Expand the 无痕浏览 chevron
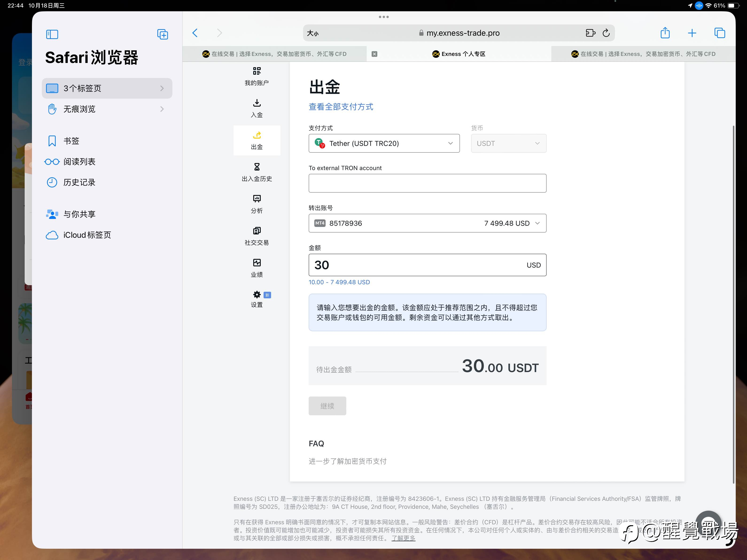 click(162, 109)
